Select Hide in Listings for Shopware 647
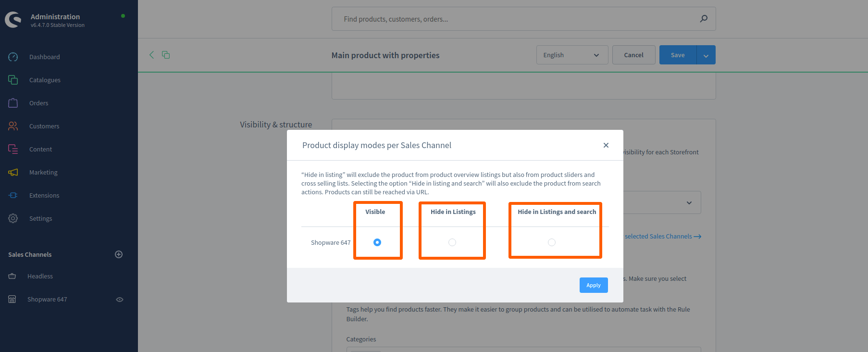The height and width of the screenshot is (352, 868). (x=452, y=242)
